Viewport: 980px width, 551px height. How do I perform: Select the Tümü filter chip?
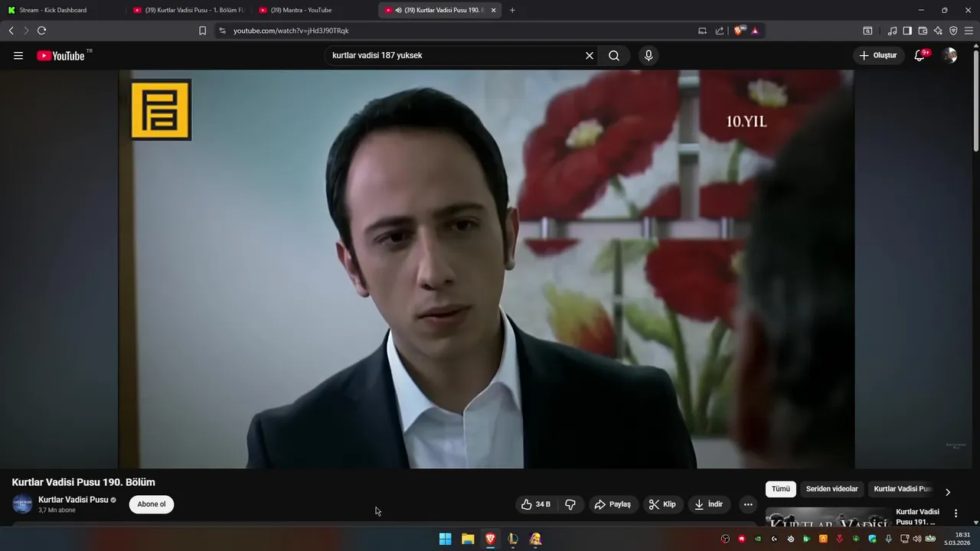(781, 489)
